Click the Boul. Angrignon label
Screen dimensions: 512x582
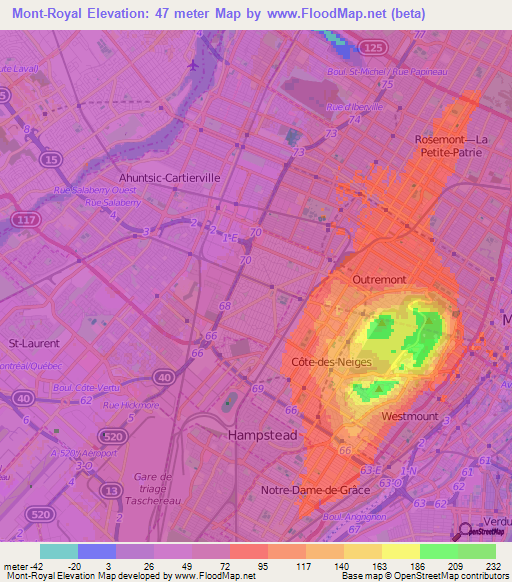pos(354,517)
